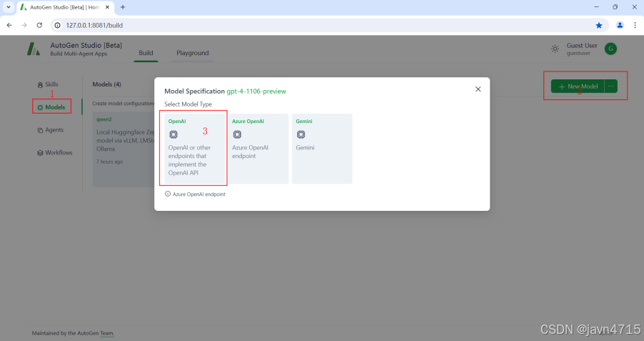This screenshot has height=341, width=644.
Task: Close the AutoGen Studio browser tab
Action: pos(107,7)
